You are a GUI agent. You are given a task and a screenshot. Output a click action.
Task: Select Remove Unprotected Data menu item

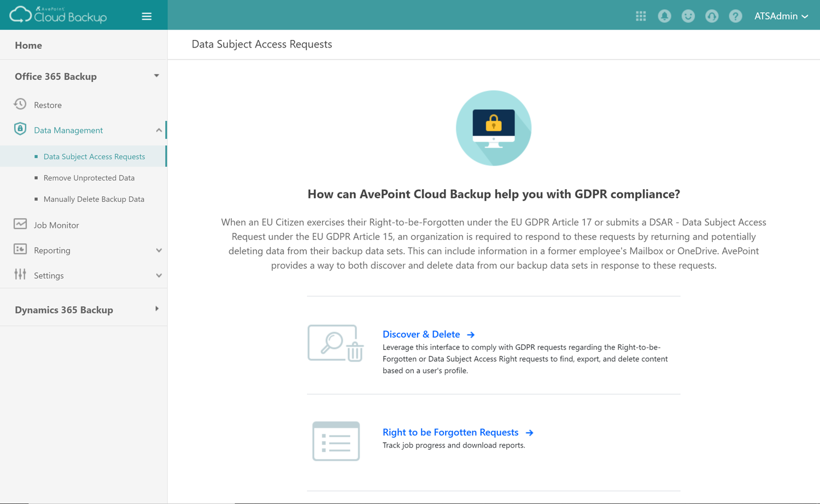click(89, 178)
